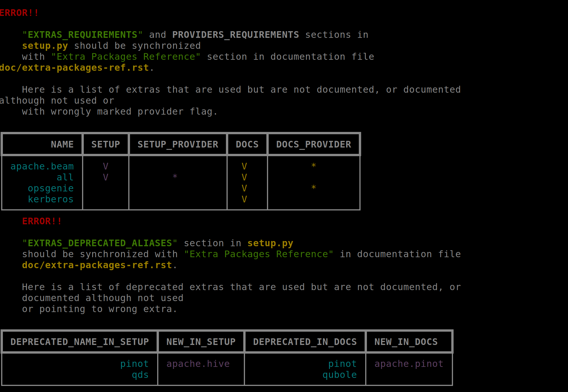Viewport: 568px width, 392px height.
Task: Select the apache.beam table row
Action: pyautogui.click(x=42, y=166)
